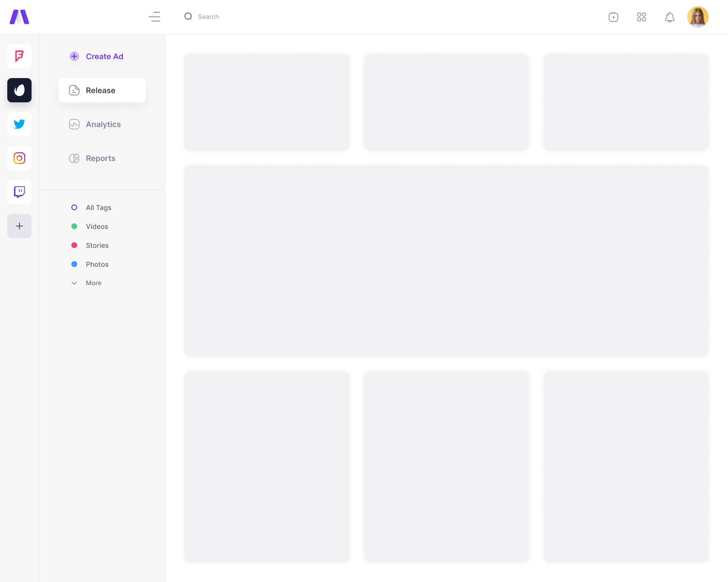The image size is (728, 582).
Task: Filter by the blue Photos tag
Action: [97, 264]
